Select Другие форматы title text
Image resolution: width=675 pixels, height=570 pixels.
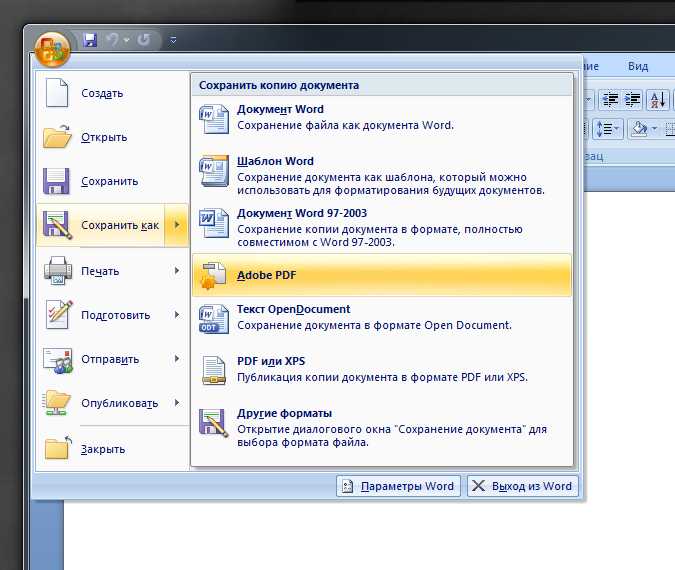point(284,413)
